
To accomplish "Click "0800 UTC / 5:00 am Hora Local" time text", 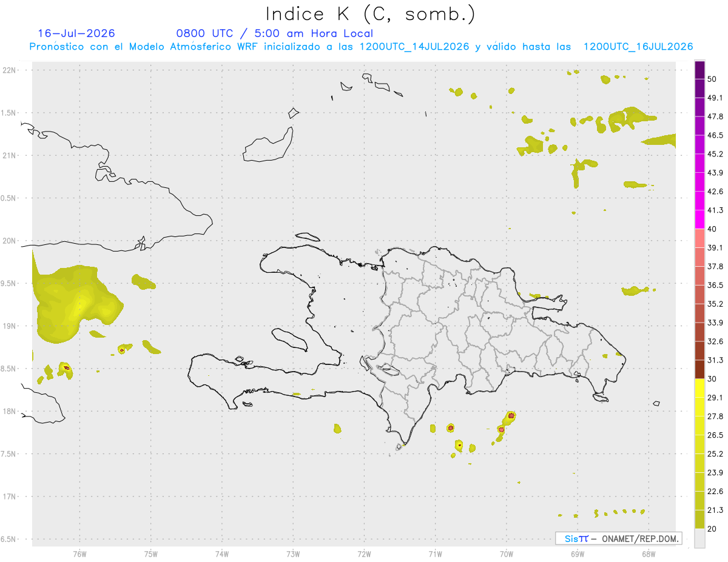I will click(x=275, y=33).
